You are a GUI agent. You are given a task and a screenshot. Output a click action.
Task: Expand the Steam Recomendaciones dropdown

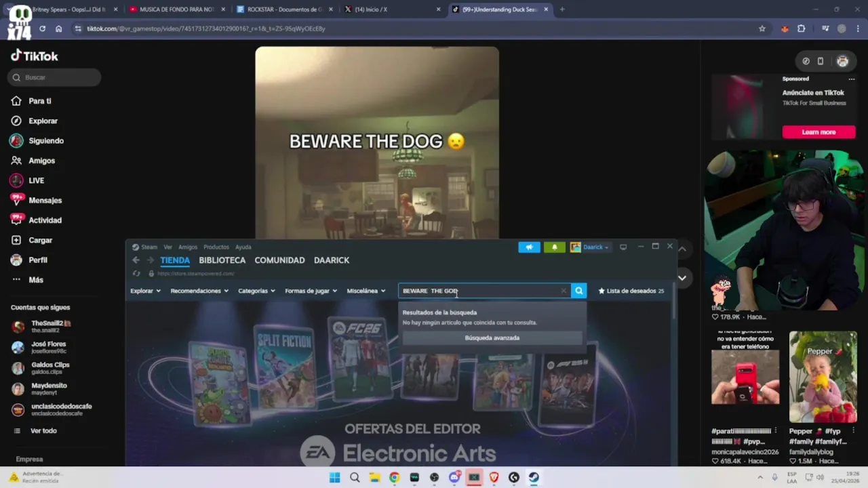pos(199,291)
